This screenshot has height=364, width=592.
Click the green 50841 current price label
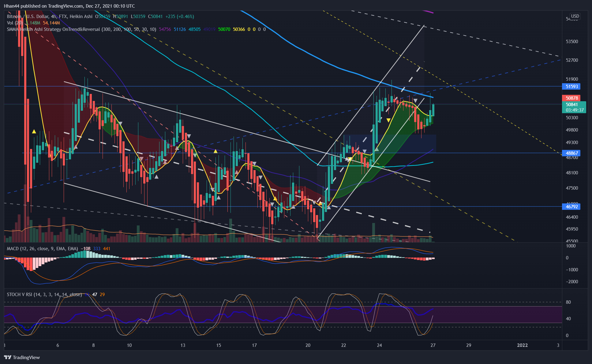(x=572, y=105)
